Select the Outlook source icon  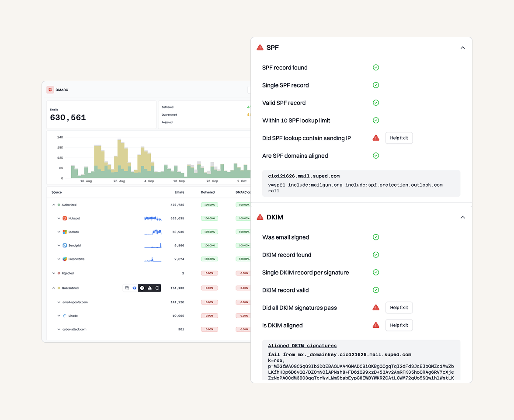click(65, 232)
